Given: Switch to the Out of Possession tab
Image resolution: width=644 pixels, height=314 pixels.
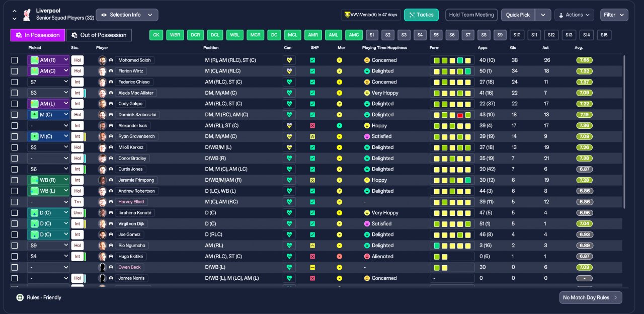Looking at the screenshot, I should pyautogui.click(x=99, y=35).
